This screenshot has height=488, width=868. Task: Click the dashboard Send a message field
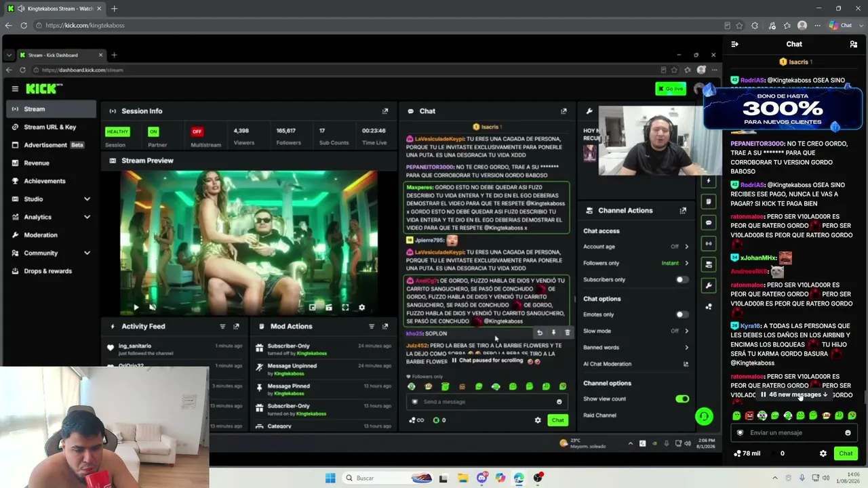point(486,402)
